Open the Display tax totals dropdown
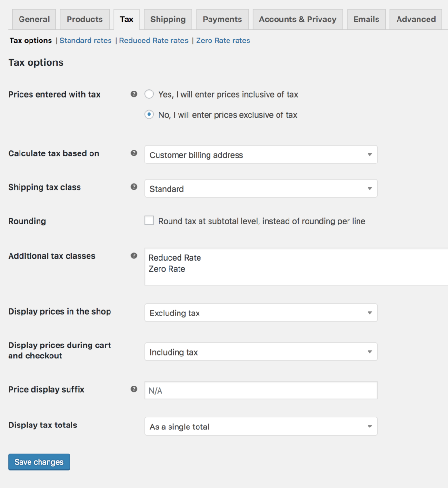The height and width of the screenshot is (488, 448). pos(261,426)
